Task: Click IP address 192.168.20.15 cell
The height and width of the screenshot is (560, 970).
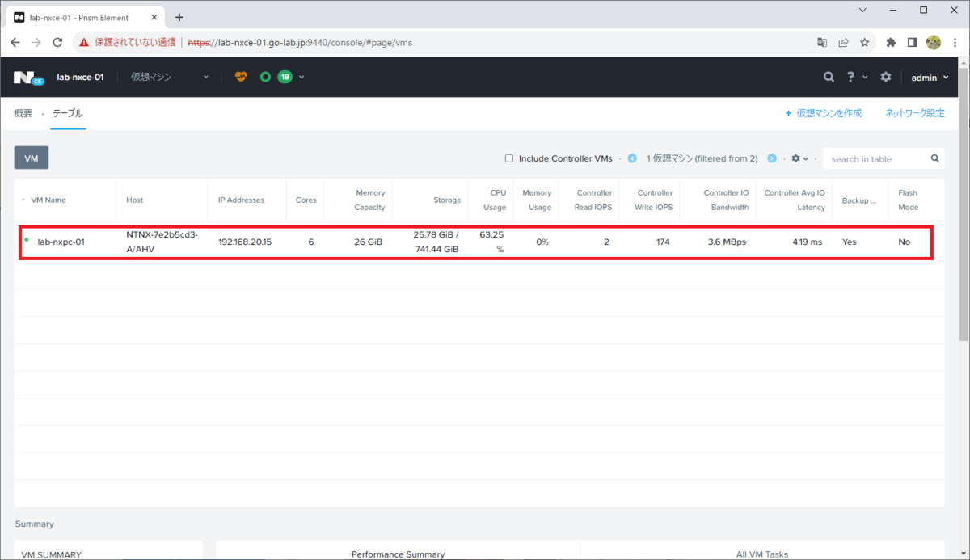Action: (x=245, y=242)
